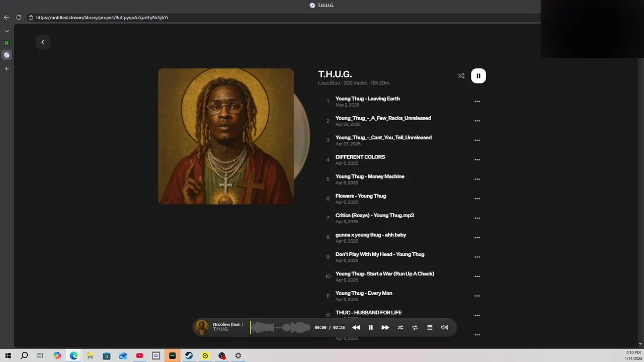The height and width of the screenshot is (362, 644).
Task: Open options menu for DIFFERENT COLORS
Action: point(477,160)
